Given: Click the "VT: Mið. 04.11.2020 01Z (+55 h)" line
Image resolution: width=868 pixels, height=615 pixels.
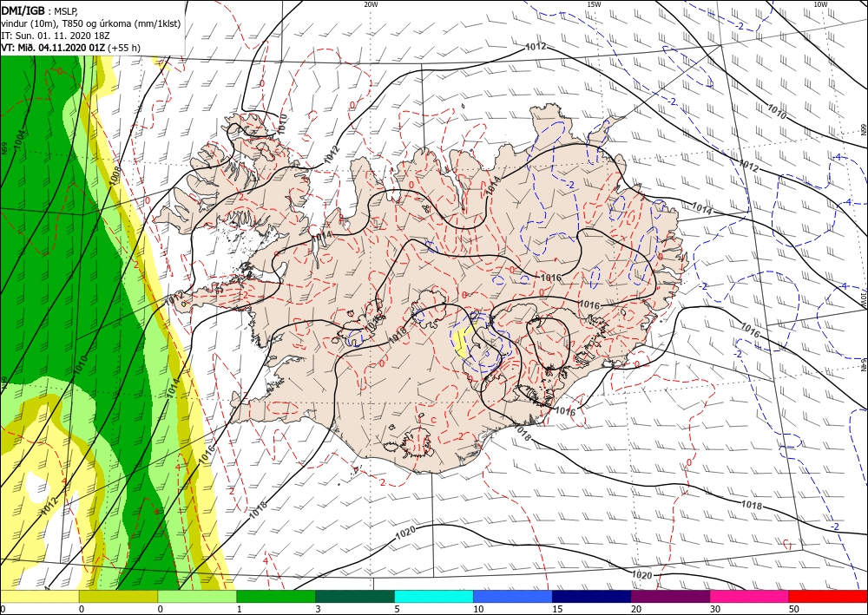Looking at the screenshot, I should tap(70, 48).
